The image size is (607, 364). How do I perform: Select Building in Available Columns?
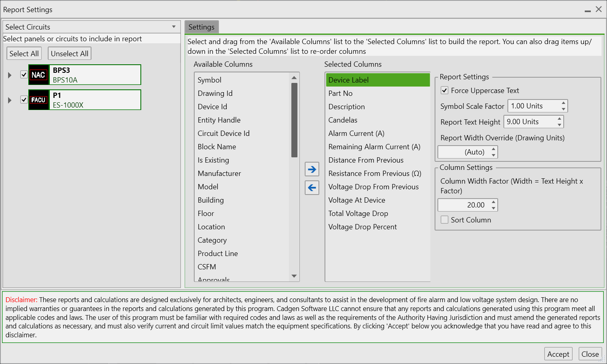242,200
